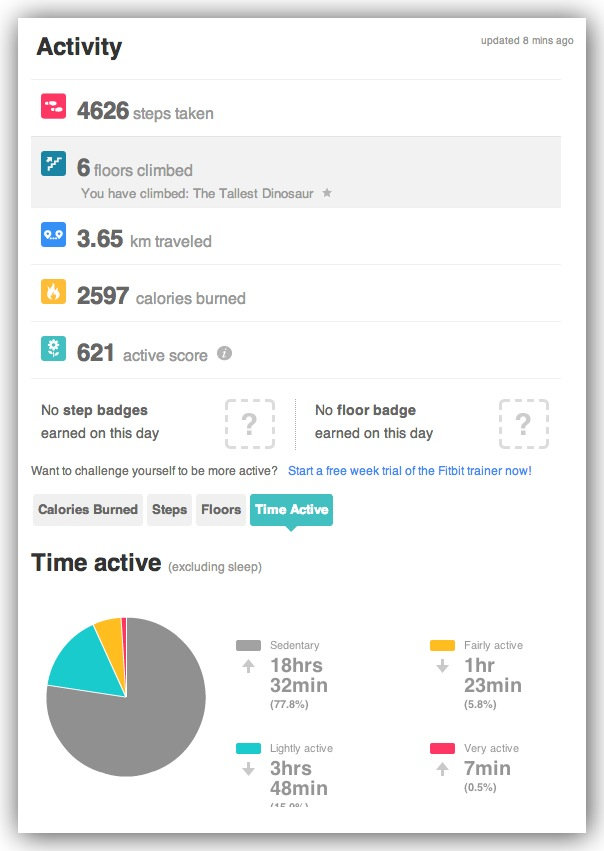The height and width of the screenshot is (851, 604).
Task: Click the pink steps taken icon
Action: pyautogui.click(x=53, y=106)
